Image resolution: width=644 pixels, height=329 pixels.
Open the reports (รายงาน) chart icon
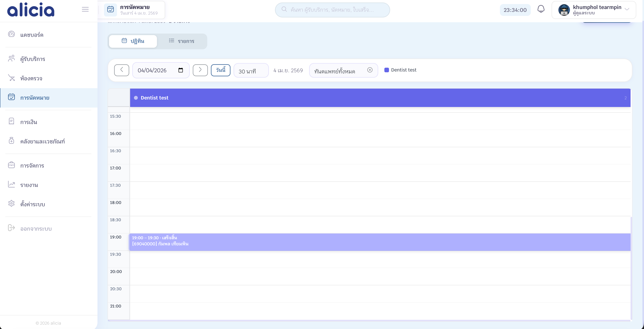tap(12, 184)
